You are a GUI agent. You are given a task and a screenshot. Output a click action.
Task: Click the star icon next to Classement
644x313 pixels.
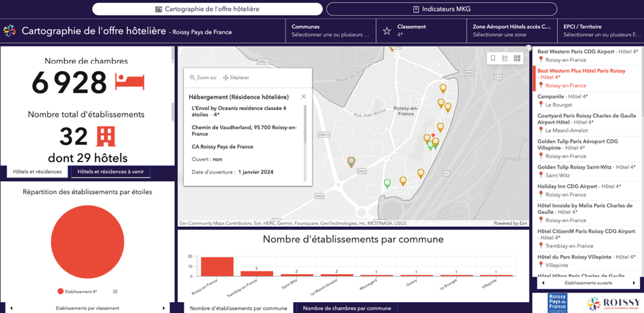click(387, 31)
